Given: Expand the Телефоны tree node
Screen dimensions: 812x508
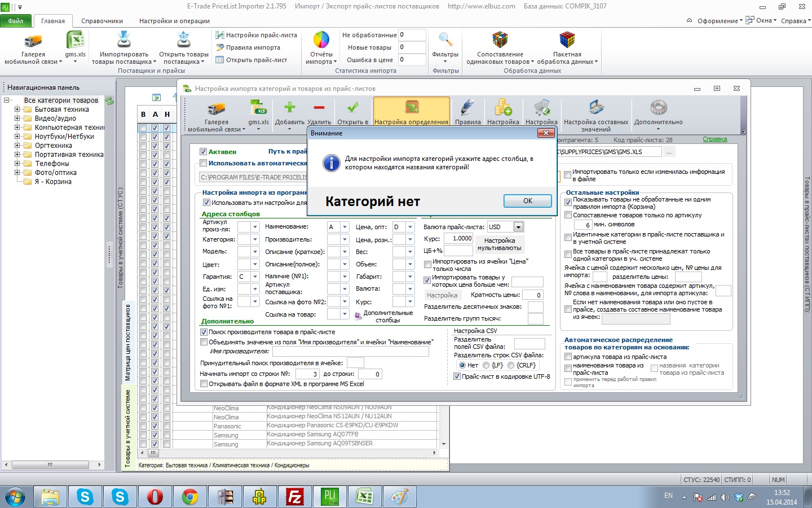Looking at the screenshot, I should (x=17, y=164).
